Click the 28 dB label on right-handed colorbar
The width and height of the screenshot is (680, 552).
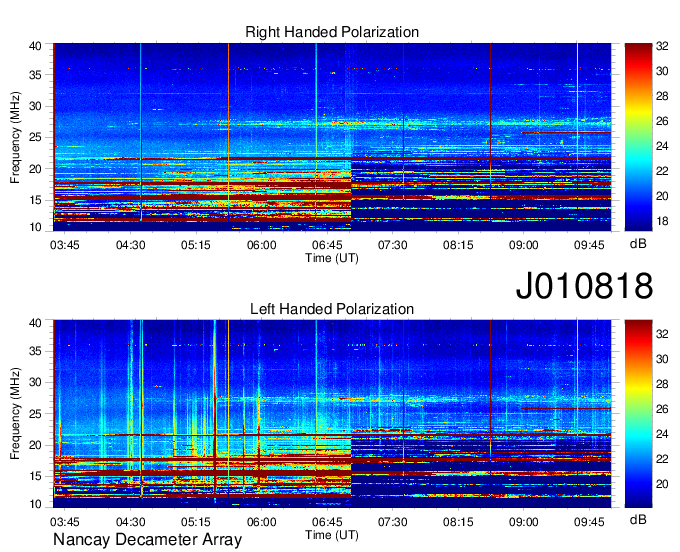662,96
